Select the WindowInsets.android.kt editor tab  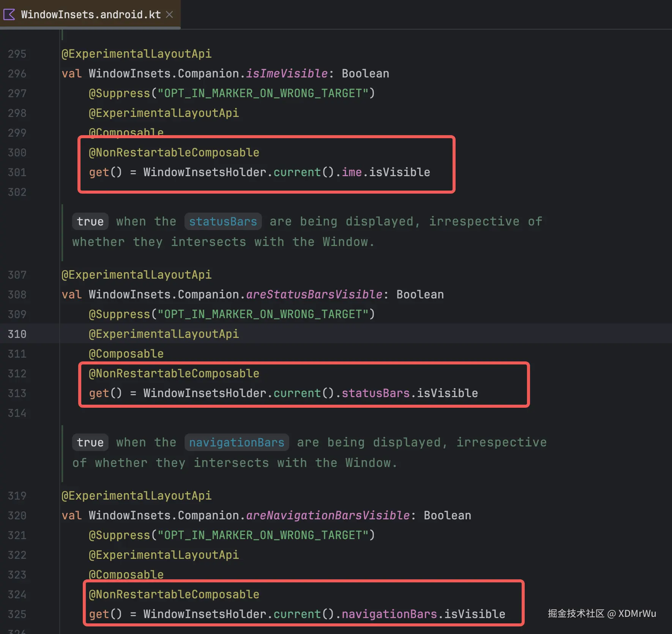tap(90, 14)
